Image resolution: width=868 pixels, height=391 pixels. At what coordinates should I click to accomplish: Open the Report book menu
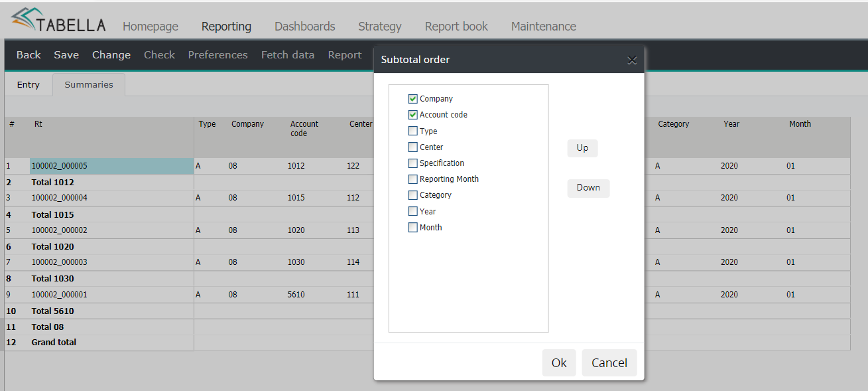click(x=456, y=27)
